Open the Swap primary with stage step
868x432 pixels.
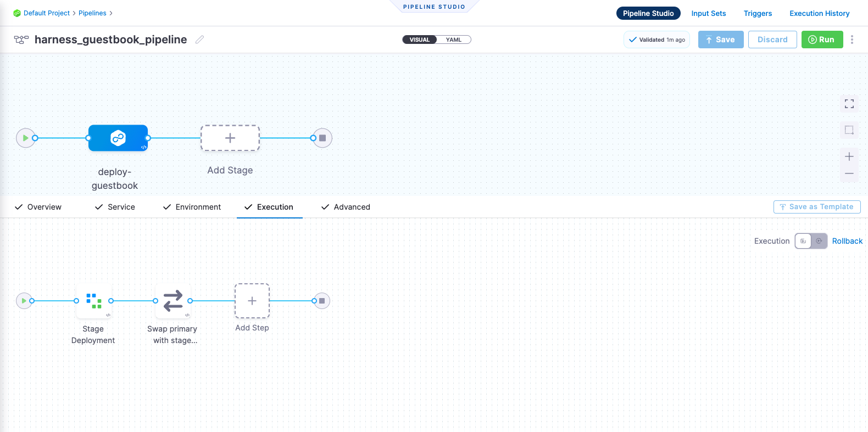point(173,301)
